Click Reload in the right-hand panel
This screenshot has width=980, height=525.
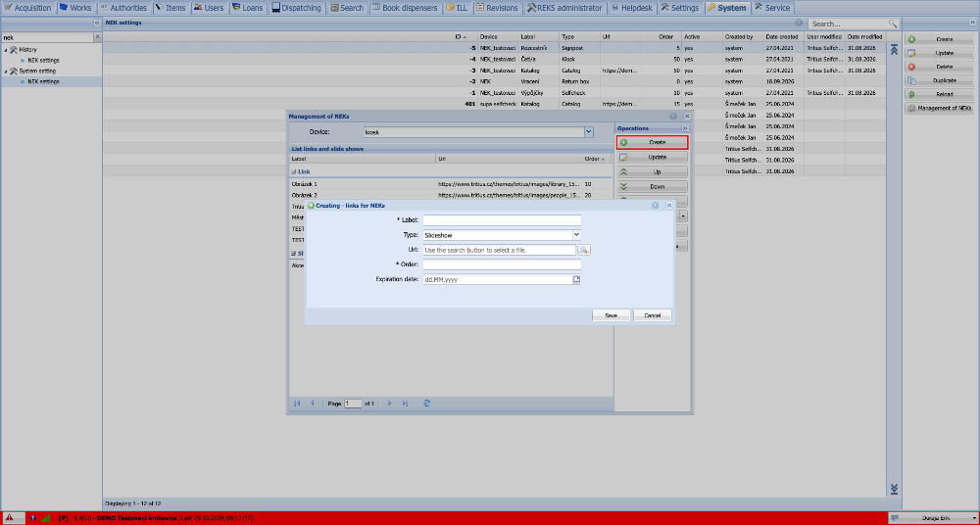tap(940, 94)
